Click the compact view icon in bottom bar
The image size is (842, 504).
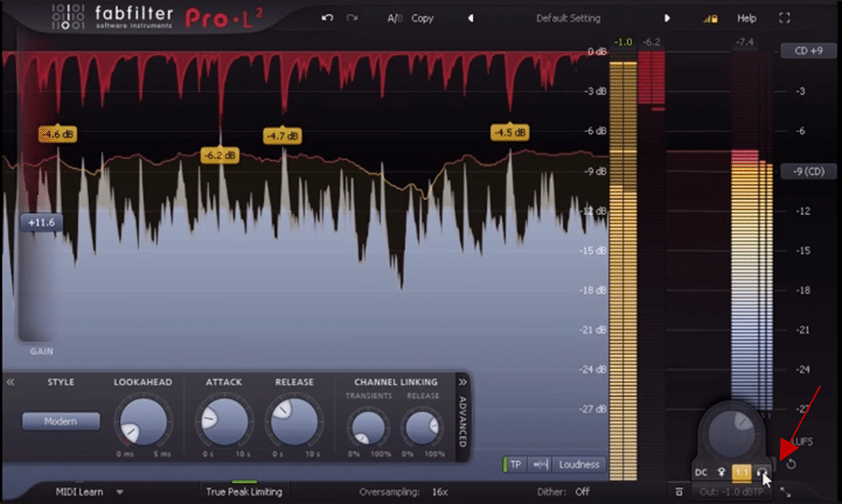pos(679,492)
